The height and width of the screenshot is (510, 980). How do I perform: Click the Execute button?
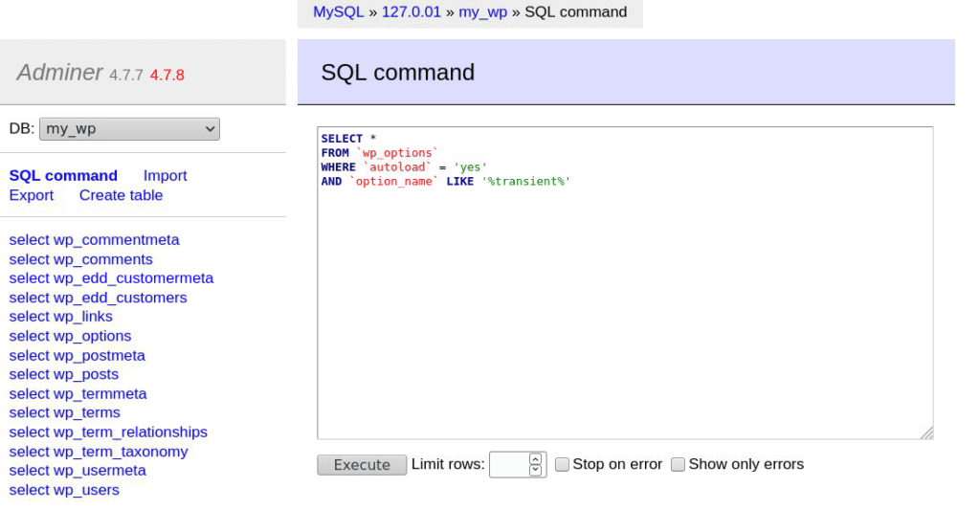362,465
